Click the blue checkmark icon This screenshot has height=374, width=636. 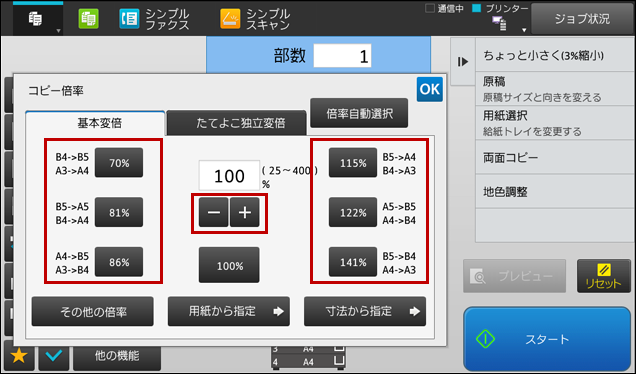pyautogui.click(x=54, y=356)
